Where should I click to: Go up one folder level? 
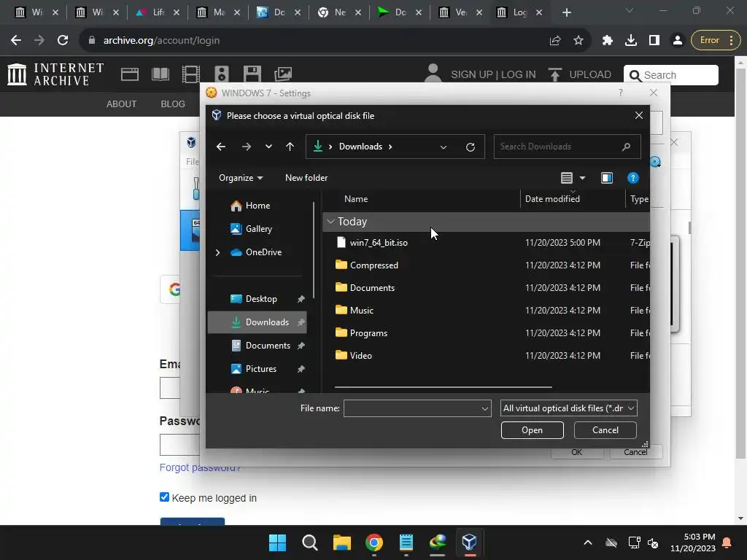click(290, 147)
